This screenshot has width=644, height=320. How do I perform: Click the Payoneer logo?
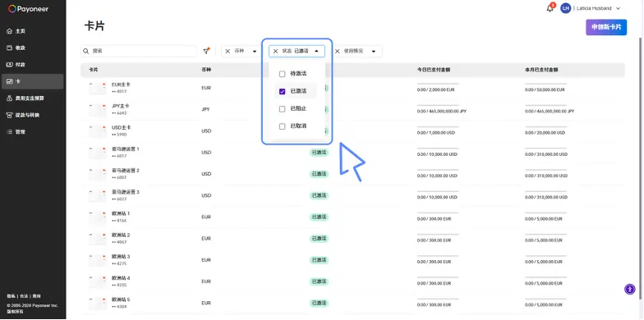(28, 8)
